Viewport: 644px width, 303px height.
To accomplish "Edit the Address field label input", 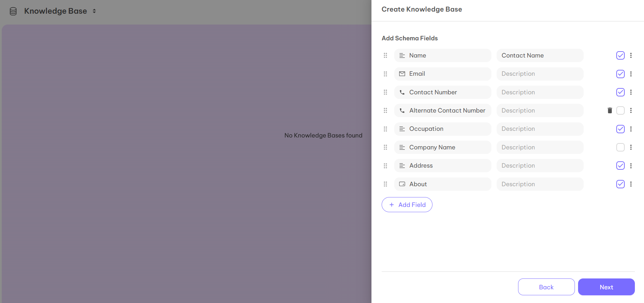I will (443, 166).
